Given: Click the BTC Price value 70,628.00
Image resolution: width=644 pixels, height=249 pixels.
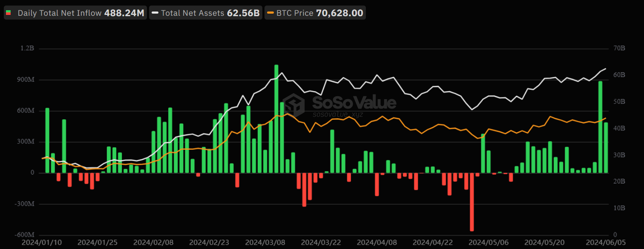Looking at the screenshot, I should (340, 13).
